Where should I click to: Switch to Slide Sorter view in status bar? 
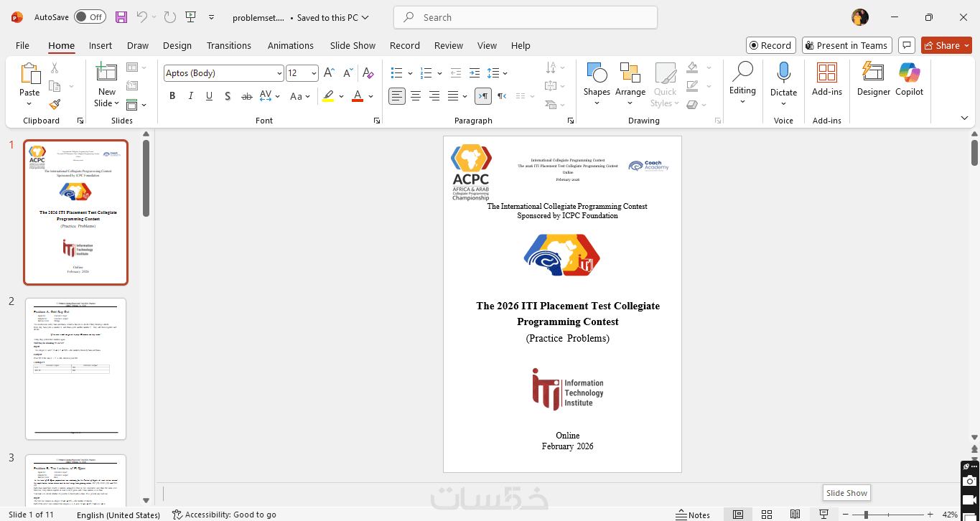pyautogui.click(x=767, y=515)
